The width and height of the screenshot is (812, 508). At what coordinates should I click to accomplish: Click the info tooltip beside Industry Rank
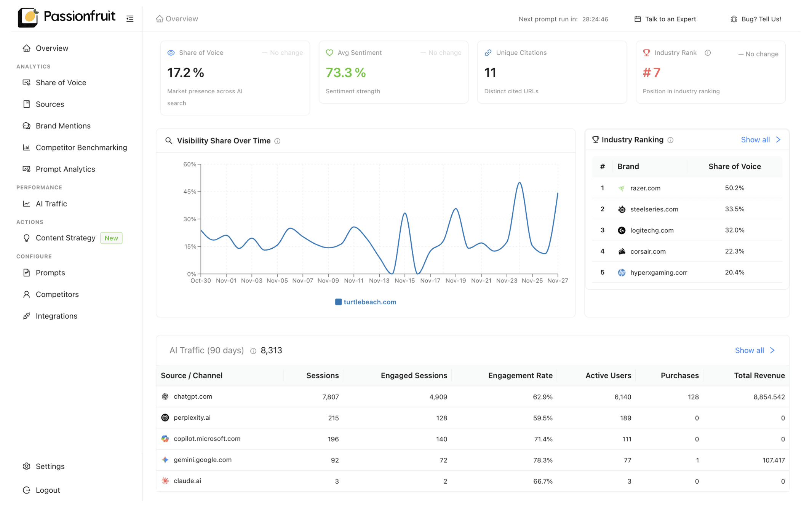[x=708, y=53]
